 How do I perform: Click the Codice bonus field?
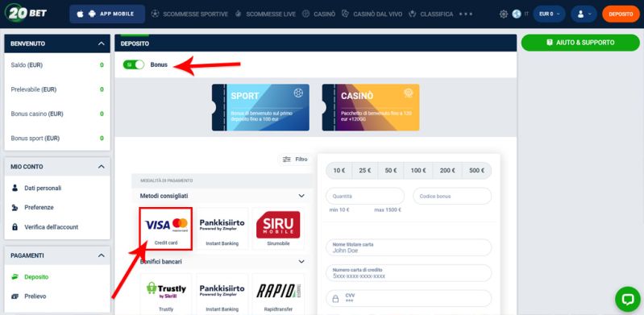[x=452, y=197]
